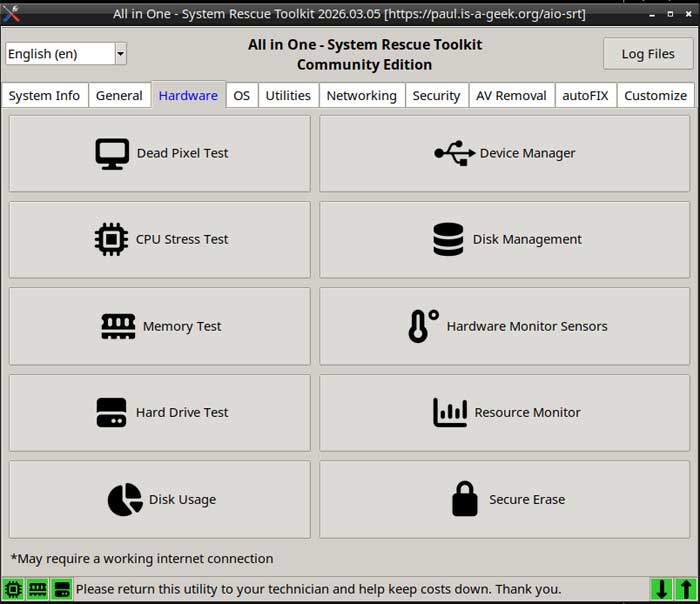
Task: Click the monitor icon for Dead Pixel Test
Action: click(x=112, y=154)
